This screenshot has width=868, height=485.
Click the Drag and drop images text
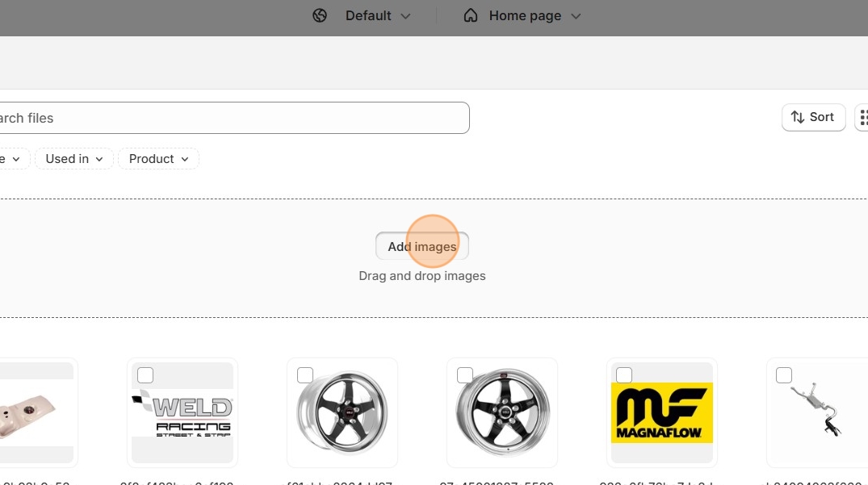click(421, 276)
